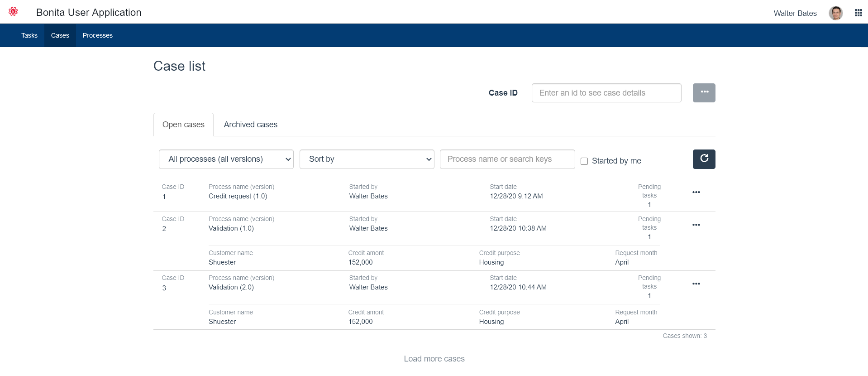
Task: Open the application grid launcher icon
Action: pos(858,13)
